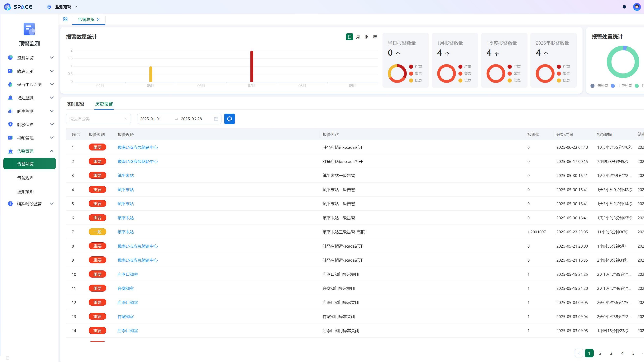Switch to the 实时报警 tab
This screenshot has width=644, height=362.
click(75, 104)
